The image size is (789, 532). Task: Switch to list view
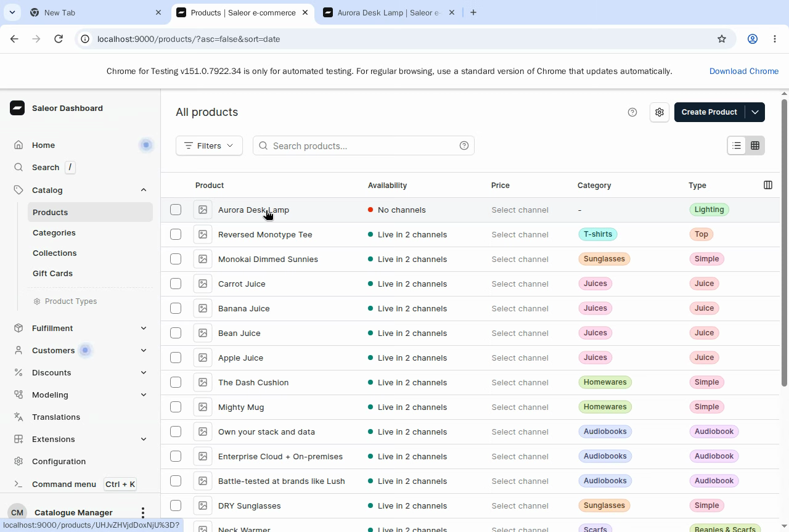click(737, 145)
